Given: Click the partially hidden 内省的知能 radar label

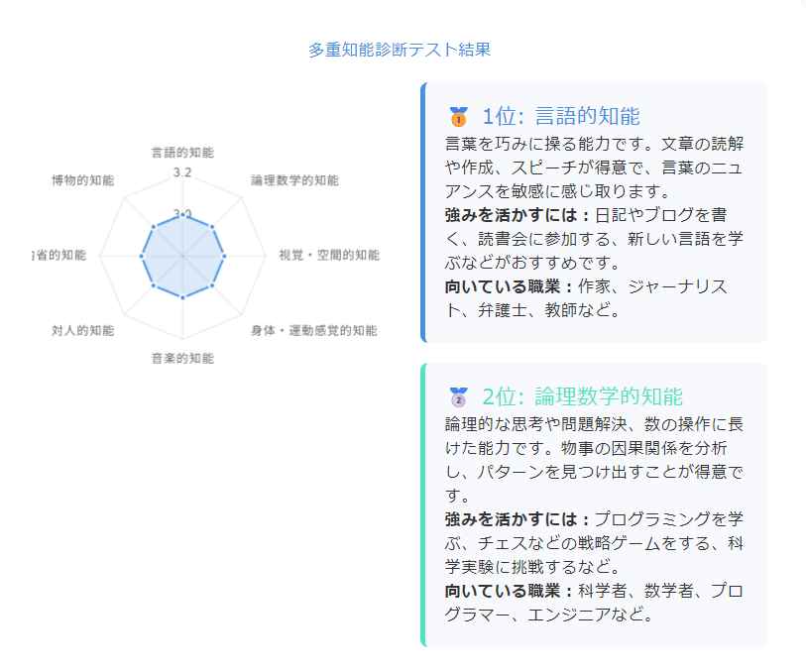Looking at the screenshot, I should tap(59, 255).
